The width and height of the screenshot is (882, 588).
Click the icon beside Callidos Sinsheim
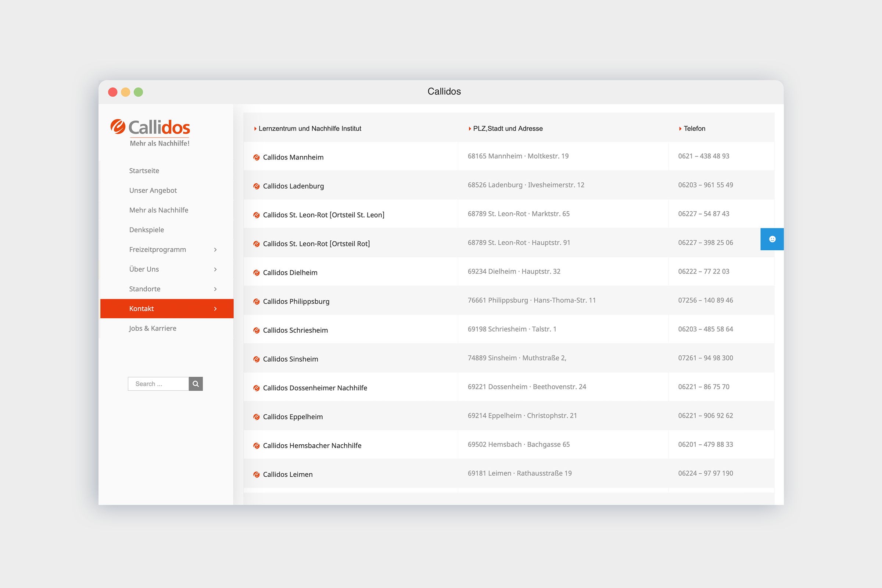click(x=257, y=359)
